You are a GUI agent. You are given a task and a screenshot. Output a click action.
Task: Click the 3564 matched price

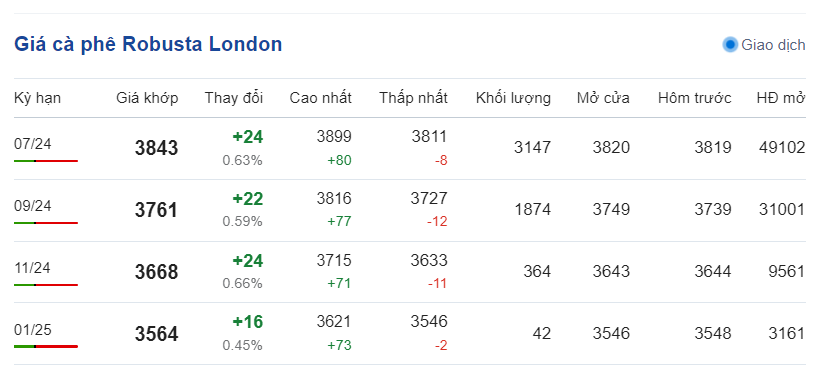pyautogui.click(x=156, y=334)
